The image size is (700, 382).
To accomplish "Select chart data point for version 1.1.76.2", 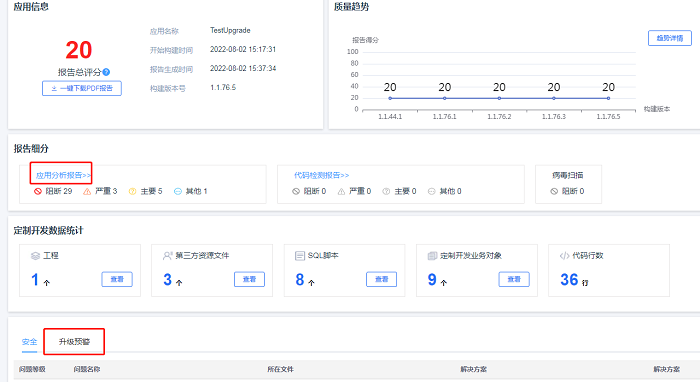I will (499, 98).
